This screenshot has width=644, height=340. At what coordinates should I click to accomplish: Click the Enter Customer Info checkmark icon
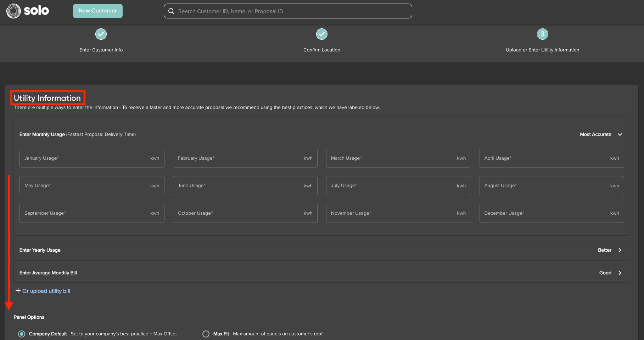(101, 34)
